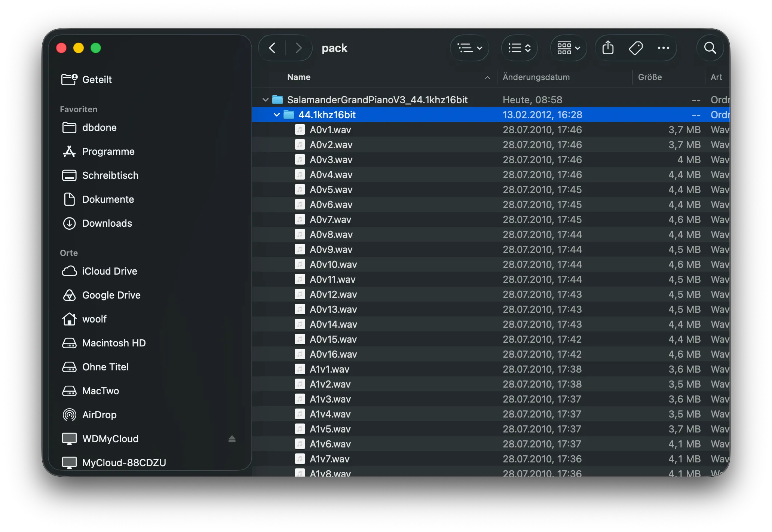Click the audio file icon of A0v8.wav
This screenshot has width=772, height=532.
pyautogui.click(x=300, y=235)
